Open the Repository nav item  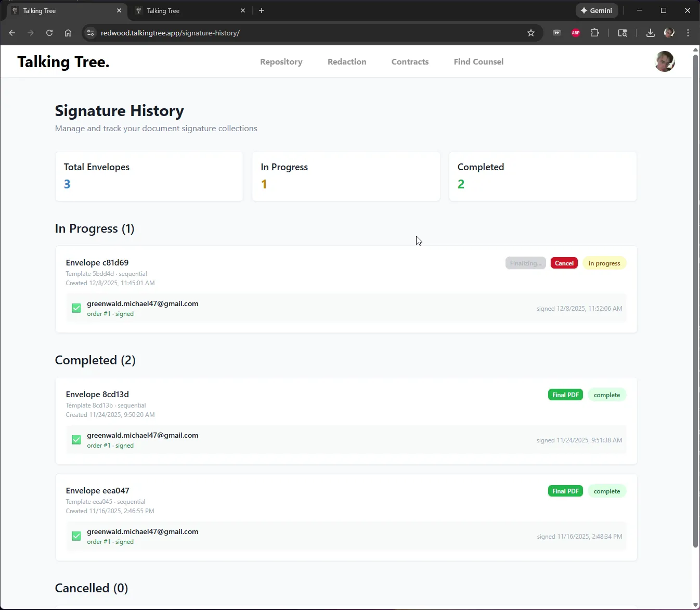point(281,61)
